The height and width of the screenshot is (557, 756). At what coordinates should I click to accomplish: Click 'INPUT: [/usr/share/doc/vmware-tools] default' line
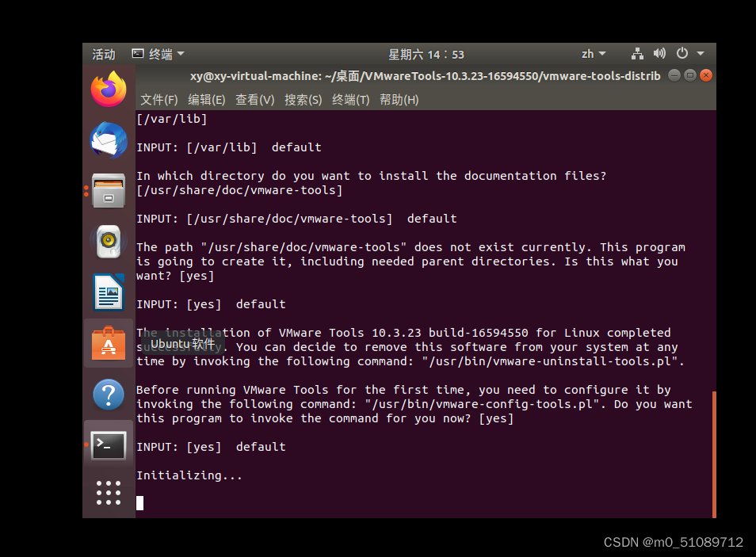pyautogui.click(x=296, y=219)
